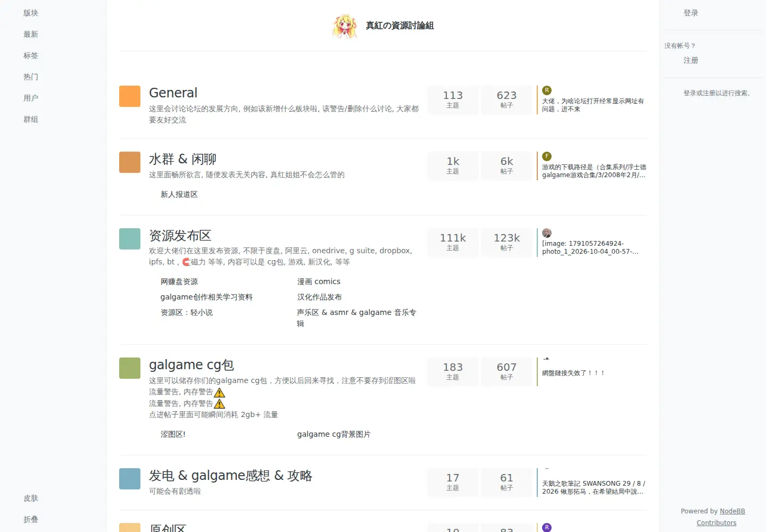The image size is (766, 532).
Task: Open the 新人报道区 subcategory
Action: [x=179, y=195]
